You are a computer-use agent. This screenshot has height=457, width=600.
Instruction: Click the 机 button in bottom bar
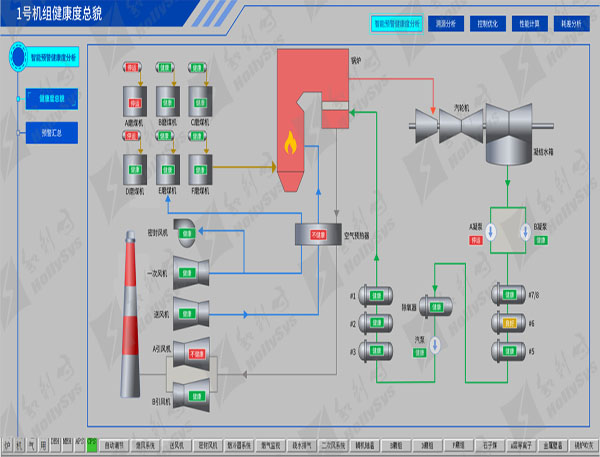tap(20, 445)
